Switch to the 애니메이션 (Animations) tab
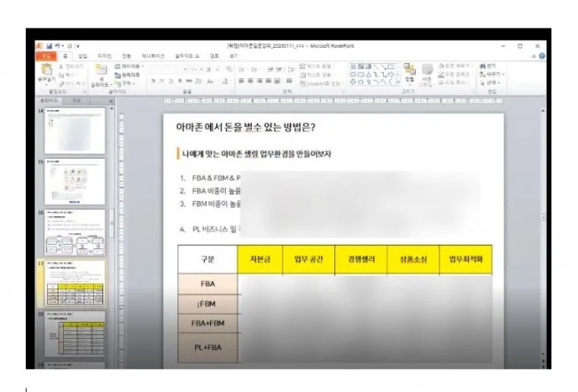This screenshot has width=578, height=392. 153,56
